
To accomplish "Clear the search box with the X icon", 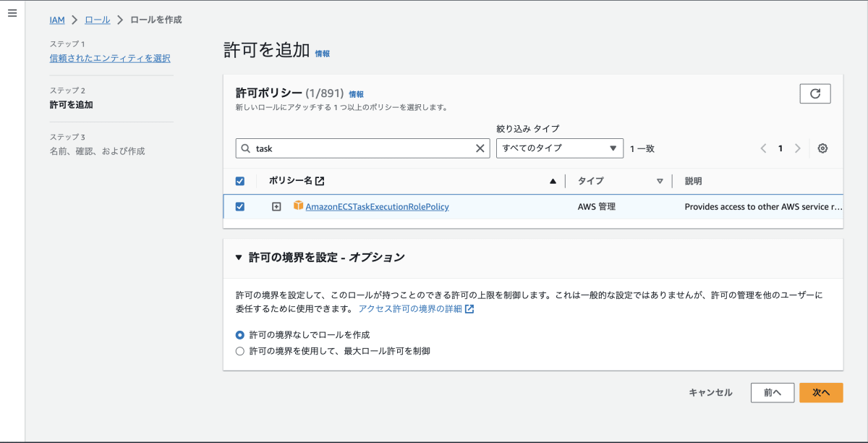I will coord(480,148).
